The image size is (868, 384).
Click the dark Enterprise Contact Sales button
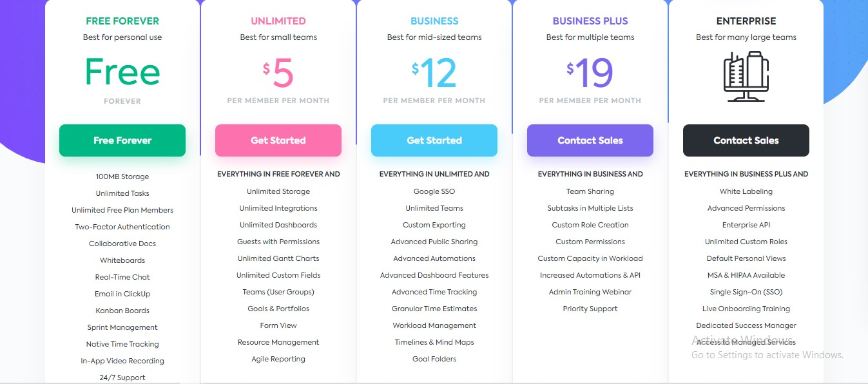[x=746, y=140]
